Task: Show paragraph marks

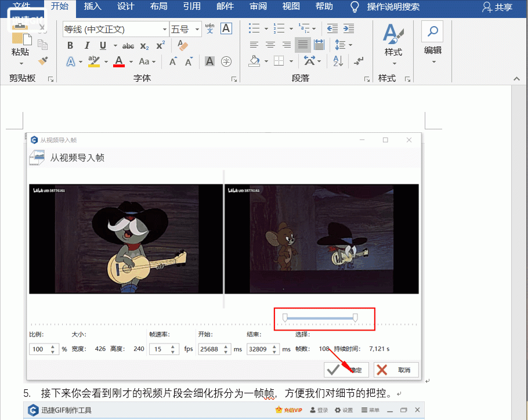Action: click(359, 61)
